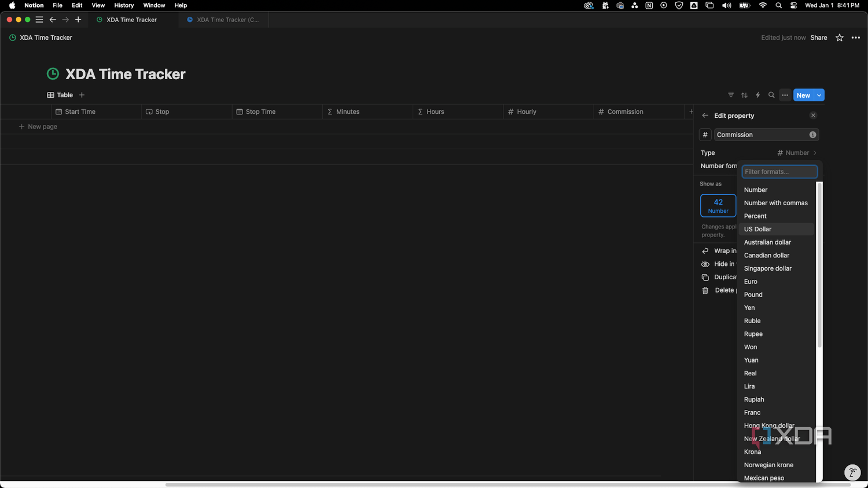
Task: Add a property after Commission column
Action: [x=691, y=112]
